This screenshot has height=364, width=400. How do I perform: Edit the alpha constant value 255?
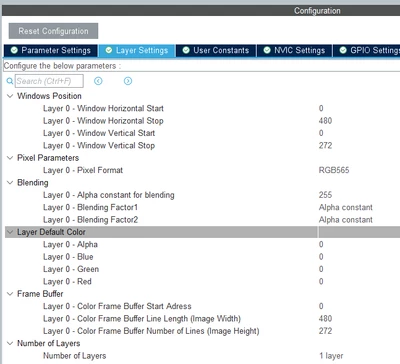pos(325,195)
